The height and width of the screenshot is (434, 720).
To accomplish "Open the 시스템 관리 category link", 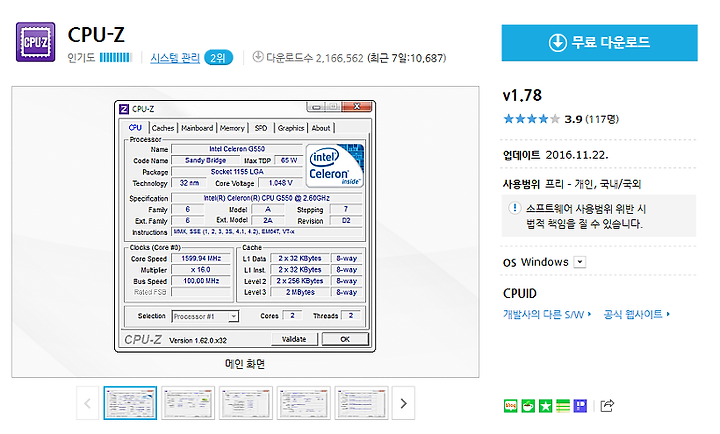I will coord(175,58).
